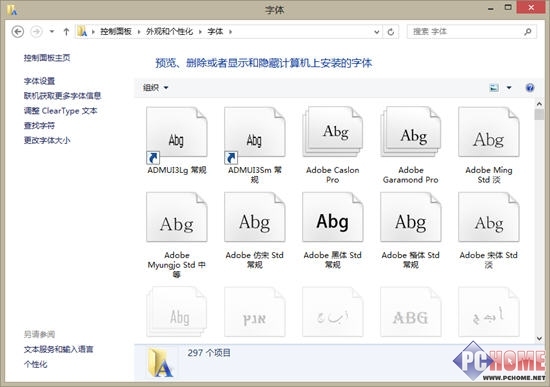Refresh the fonts folder view

coord(390,32)
